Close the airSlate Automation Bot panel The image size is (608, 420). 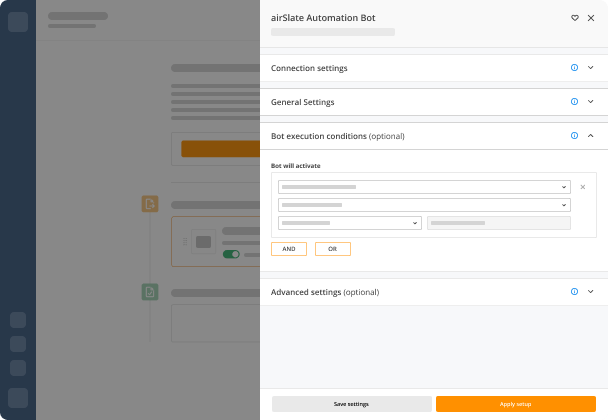tap(591, 18)
